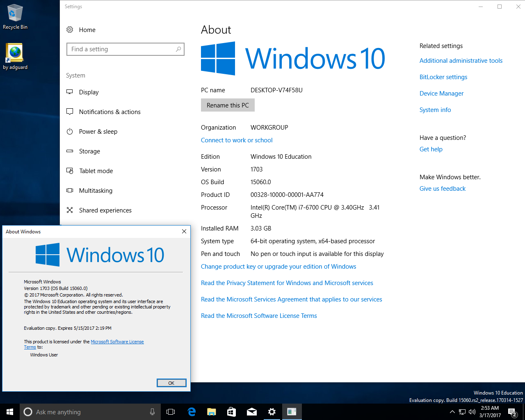The height and width of the screenshot is (420, 525).
Task: Open Task View from the taskbar
Action: coord(171,412)
